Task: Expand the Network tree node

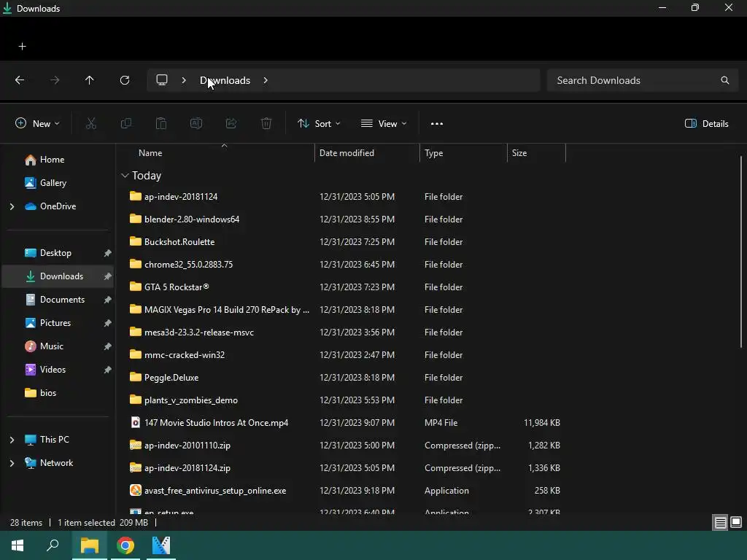Action: click(x=12, y=463)
